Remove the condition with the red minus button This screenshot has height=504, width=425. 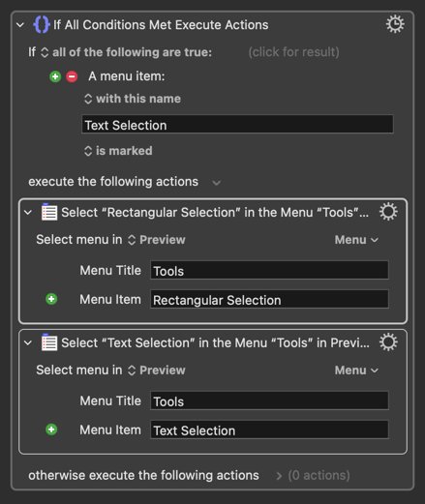pos(72,76)
